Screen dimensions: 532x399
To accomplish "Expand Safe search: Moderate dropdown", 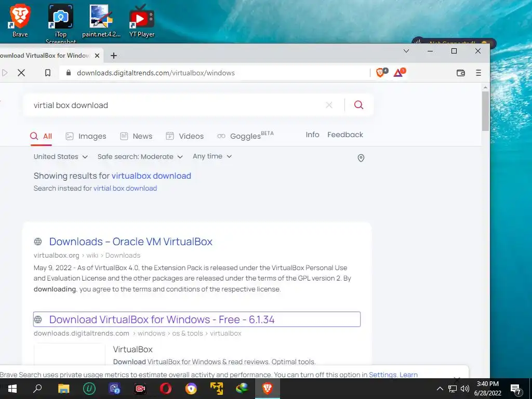I will [140, 157].
